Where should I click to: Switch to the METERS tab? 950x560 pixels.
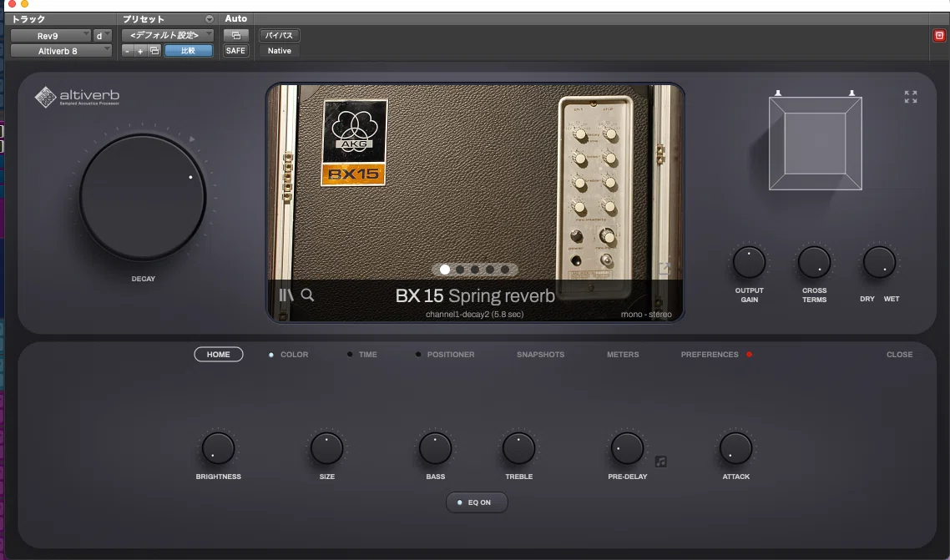(623, 355)
